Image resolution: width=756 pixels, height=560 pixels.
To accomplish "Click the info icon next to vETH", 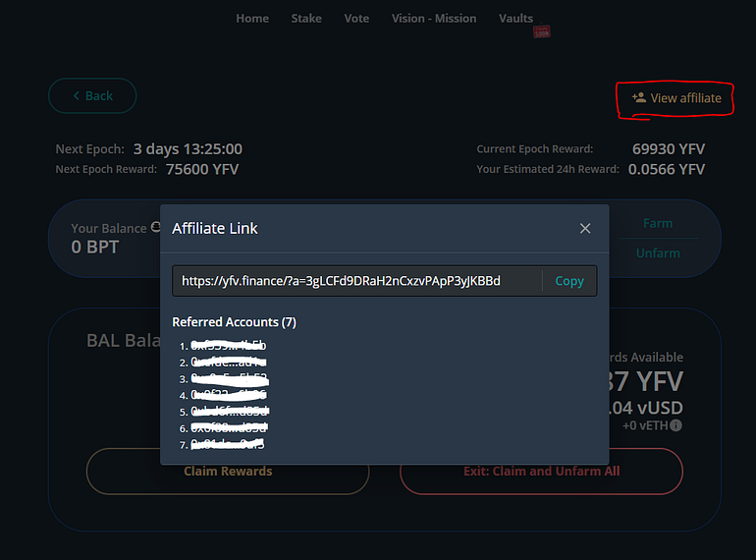I will 675,425.
